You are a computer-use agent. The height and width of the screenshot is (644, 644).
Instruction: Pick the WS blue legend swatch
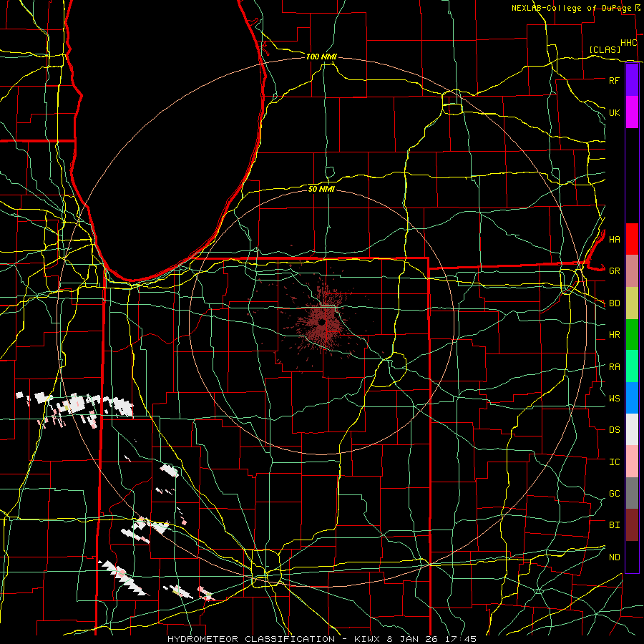pos(632,398)
